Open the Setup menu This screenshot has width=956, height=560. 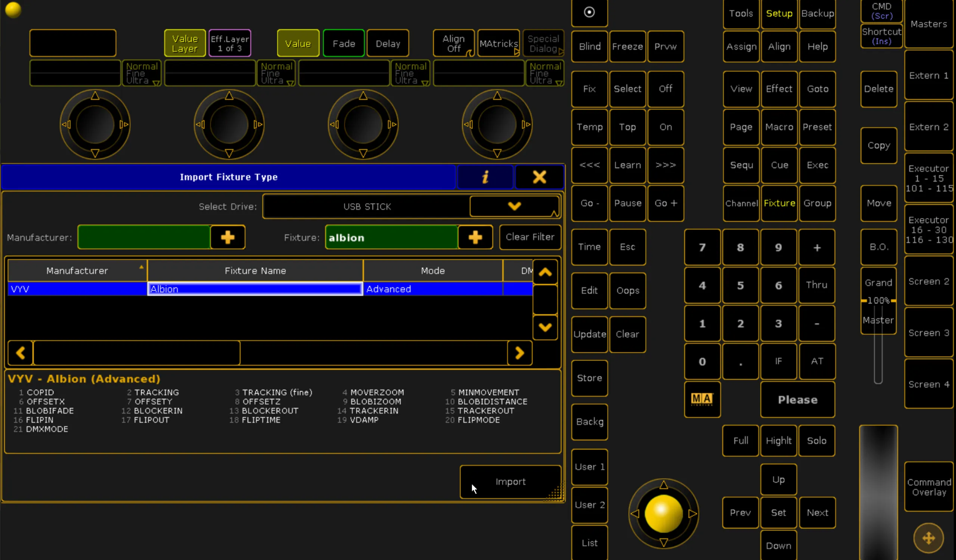tap(779, 13)
